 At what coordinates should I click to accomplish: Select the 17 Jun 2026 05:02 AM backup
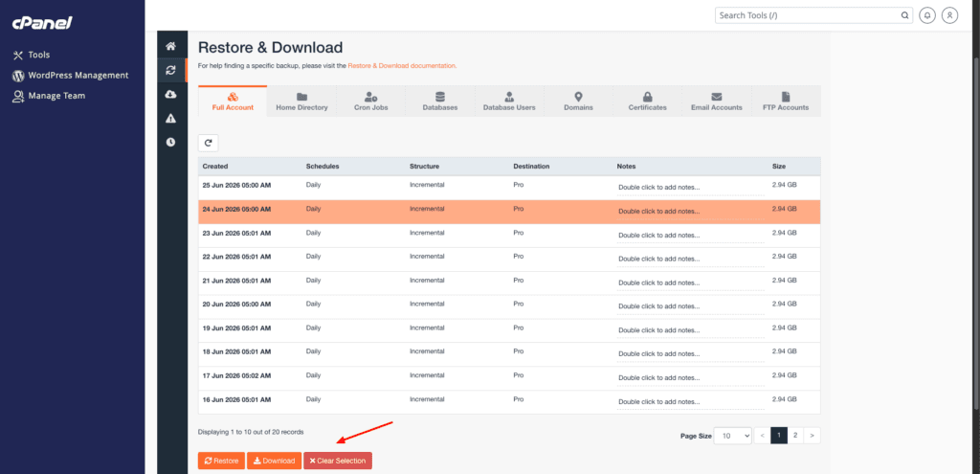tap(509, 378)
